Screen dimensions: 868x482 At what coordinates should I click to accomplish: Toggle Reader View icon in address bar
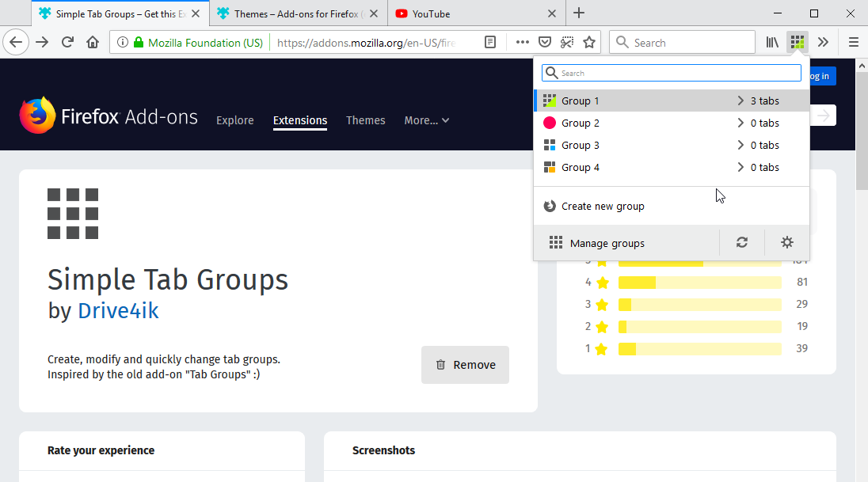(x=491, y=43)
